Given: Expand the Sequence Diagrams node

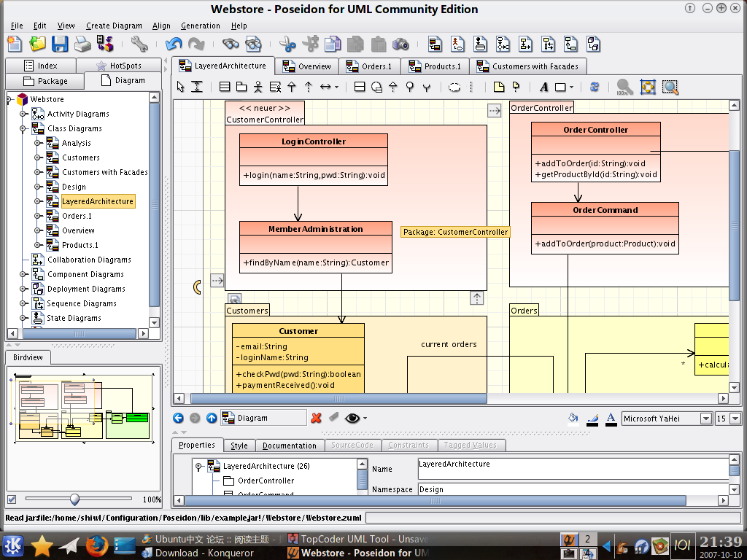Looking at the screenshot, I should (23, 303).
